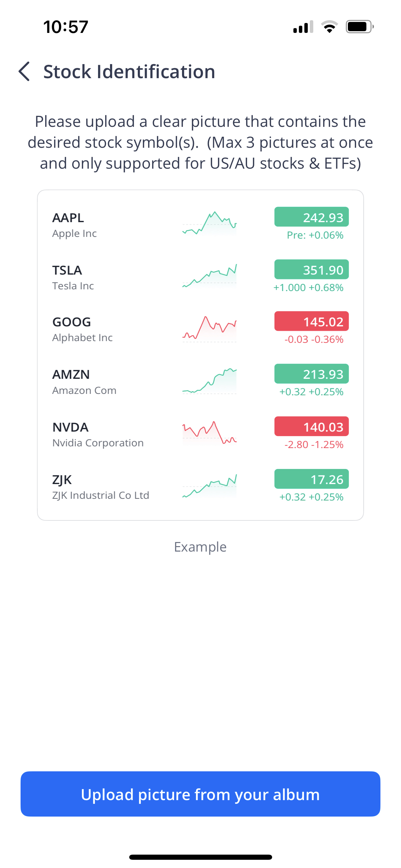Tap the AAPL 242.93 price badge
401x868 pixels.
[x=311, y=217]
